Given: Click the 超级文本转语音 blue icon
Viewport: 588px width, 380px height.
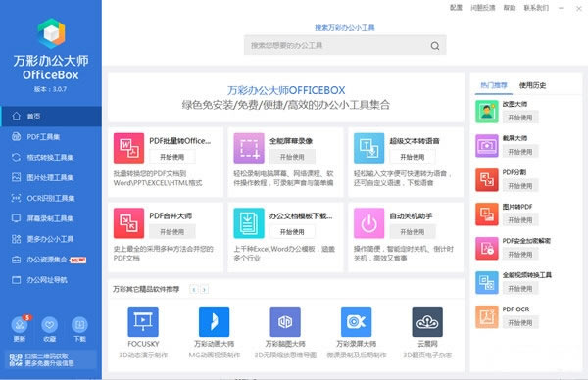Looking at the screenshot, I should 368,148.
